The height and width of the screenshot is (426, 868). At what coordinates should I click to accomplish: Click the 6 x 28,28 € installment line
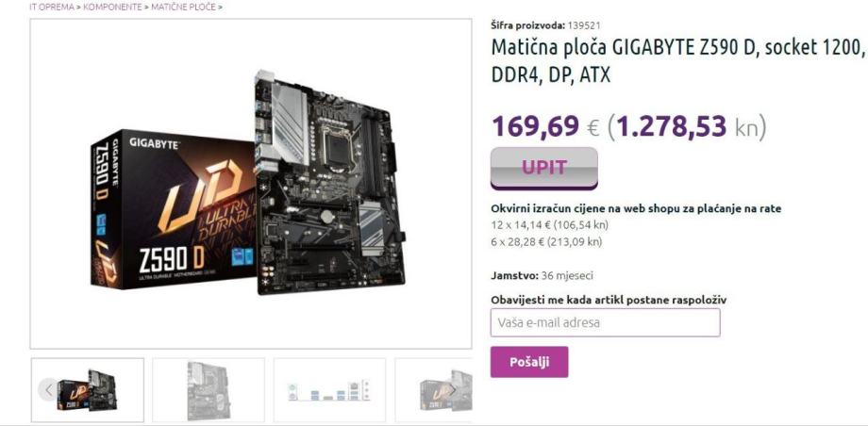(546, 242)
